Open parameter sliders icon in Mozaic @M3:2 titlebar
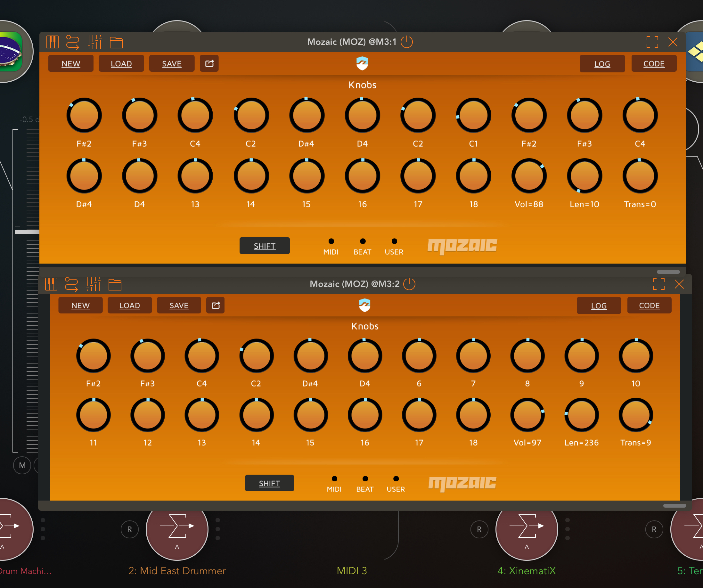Image resolution: width=703 pixels, height=588 pixels. (94, 284)
